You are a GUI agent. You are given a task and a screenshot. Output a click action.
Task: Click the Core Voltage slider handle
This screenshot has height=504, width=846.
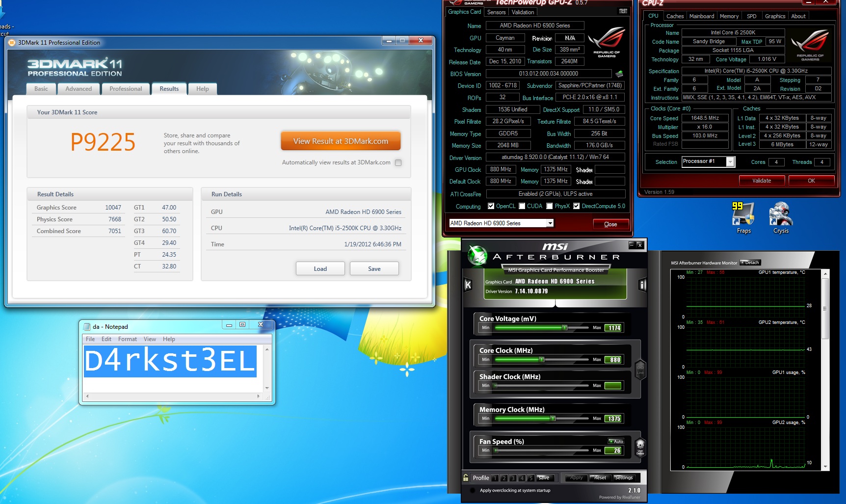click(x=565, y=327)
